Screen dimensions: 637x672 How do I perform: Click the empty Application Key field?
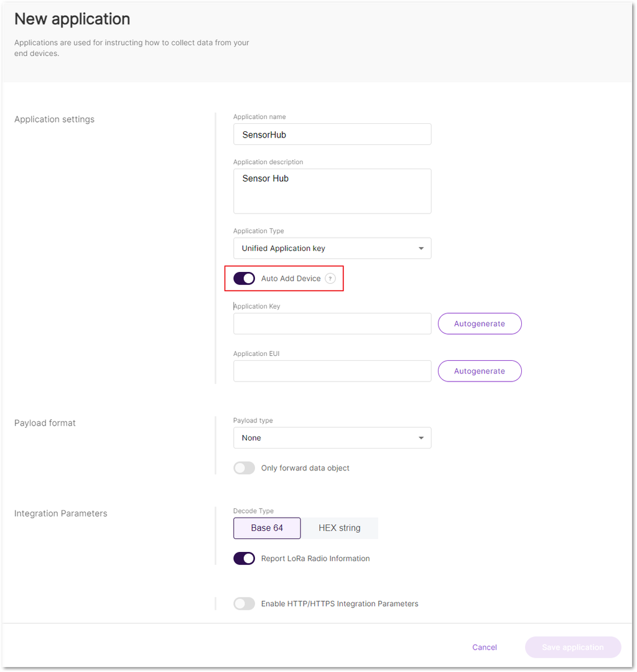click(332, 324)
